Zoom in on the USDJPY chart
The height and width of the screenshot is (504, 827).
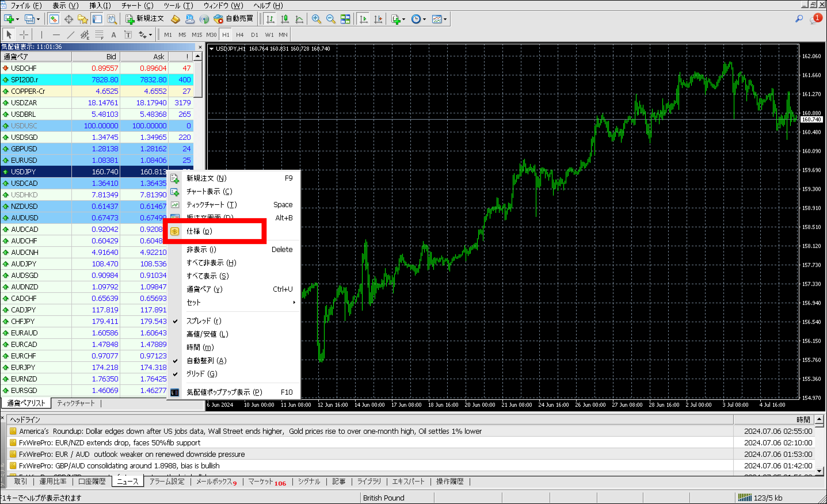click(x=316, y=19)
